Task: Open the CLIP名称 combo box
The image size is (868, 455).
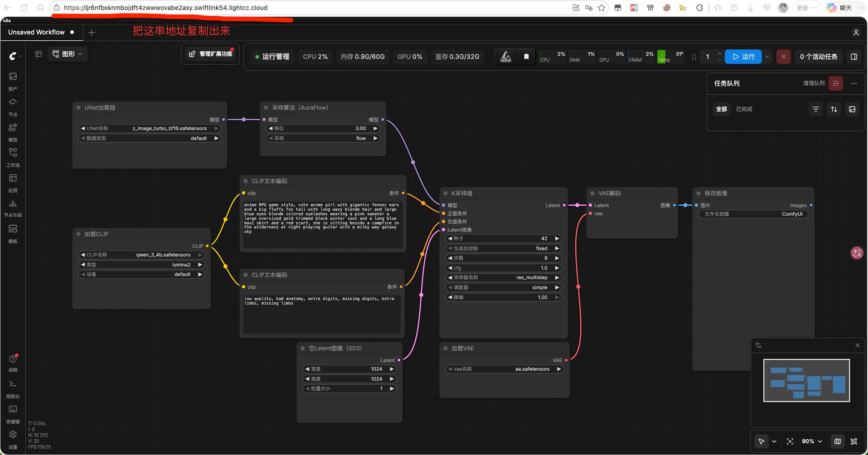Action: pos(141,255)
